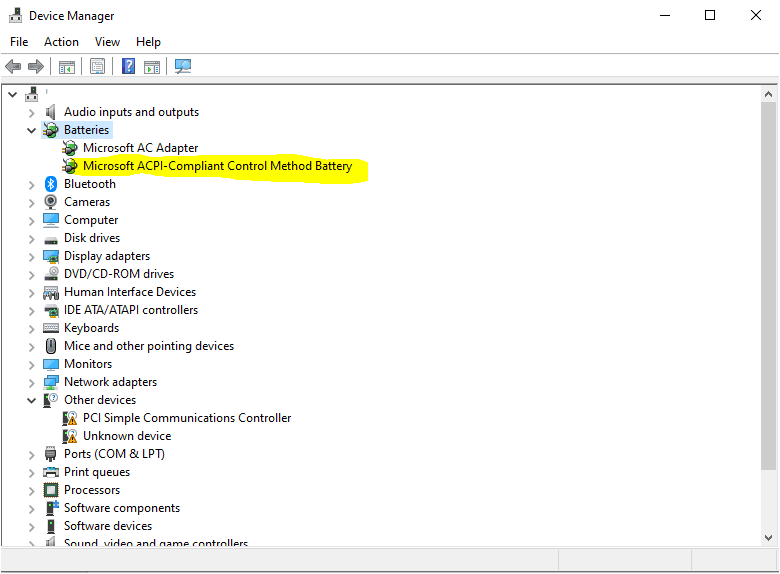Click Show/Hide Action Pane toolbar icon

point(152,66)
